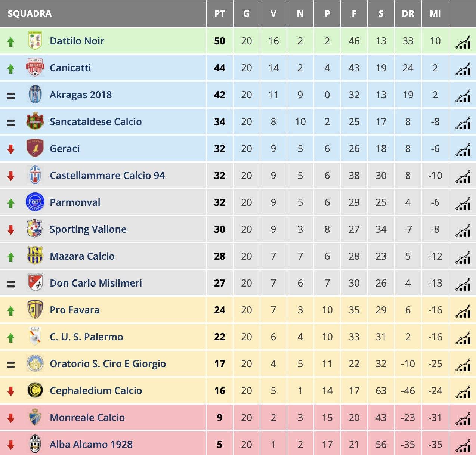Open the trend chart icon for Alba Alcamo 1928
The height and width of the screenshot is (455, 476).
click(x=463, y=446)
